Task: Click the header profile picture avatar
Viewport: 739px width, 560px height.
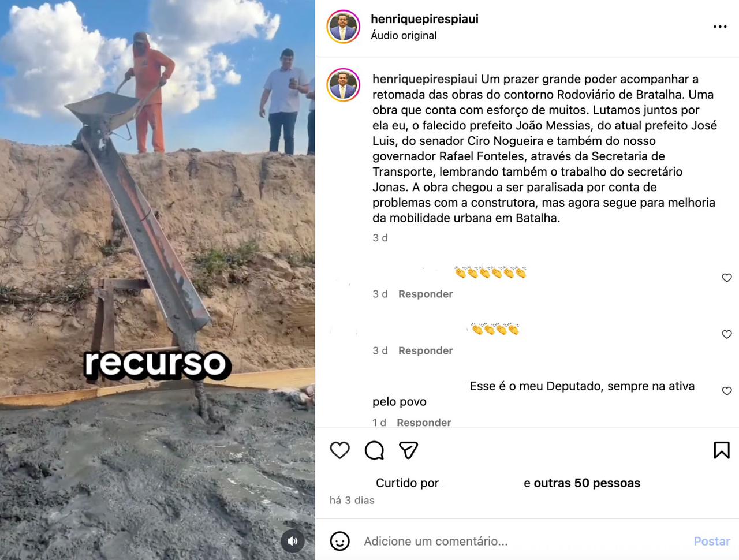Action: point(344,27)
